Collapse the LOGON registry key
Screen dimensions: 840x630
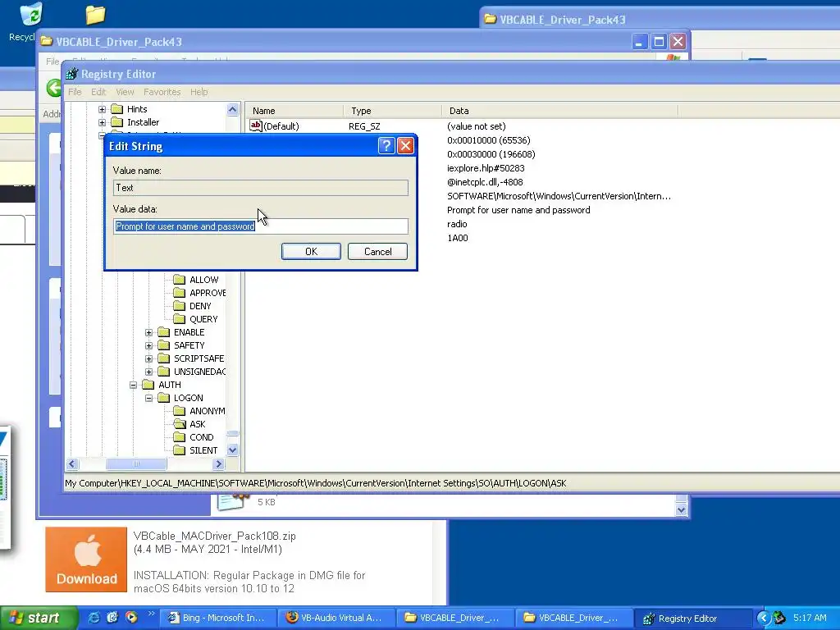[149, 398]
